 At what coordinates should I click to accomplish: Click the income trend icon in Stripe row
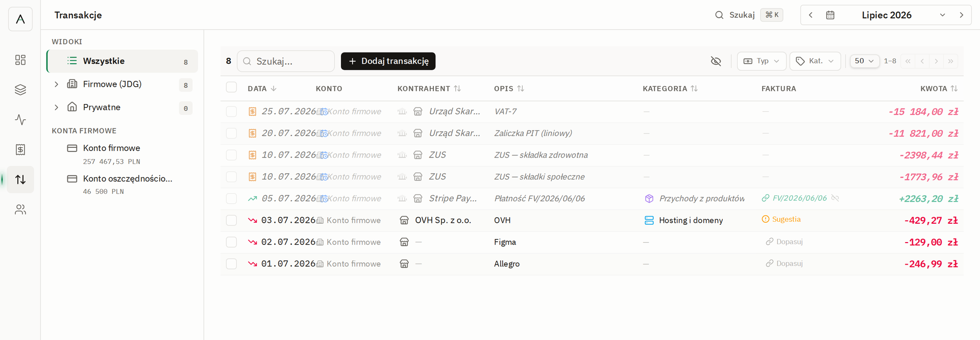point(252,198)
